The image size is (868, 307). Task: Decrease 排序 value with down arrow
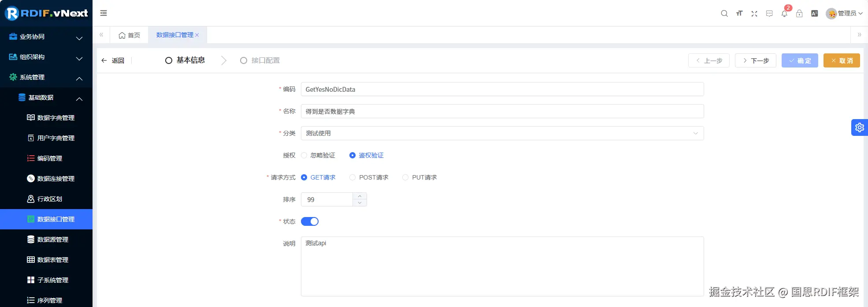pyautogui.click(x=360, y=203)
